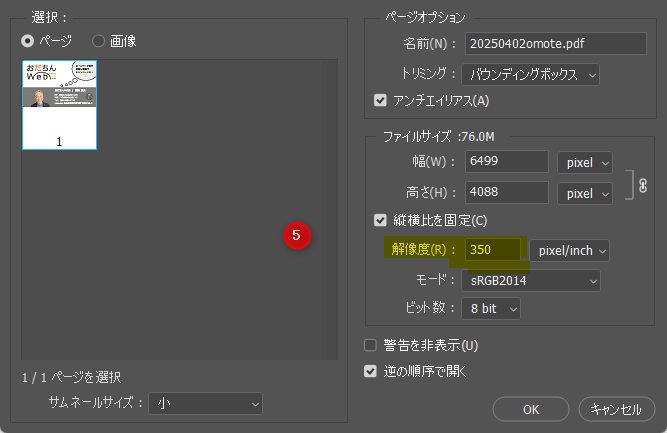Screen dimensions: 667x433
Task: Select the 画像 radio button
Action: (99, 41)
